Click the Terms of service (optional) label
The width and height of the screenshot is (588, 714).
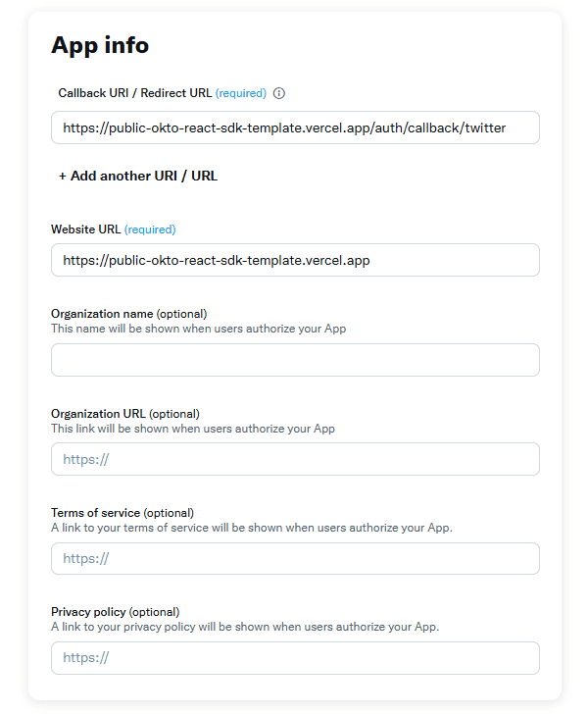[x=122, y=513]
